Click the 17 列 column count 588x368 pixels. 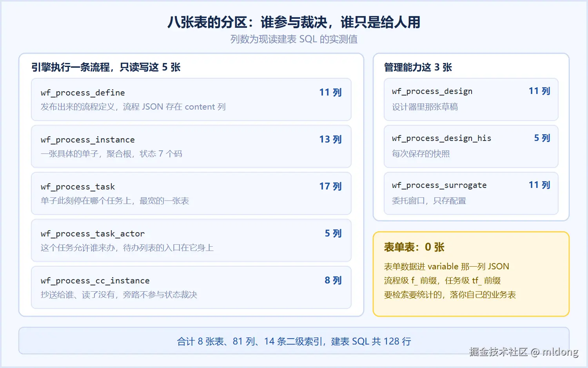pos(330,186)
